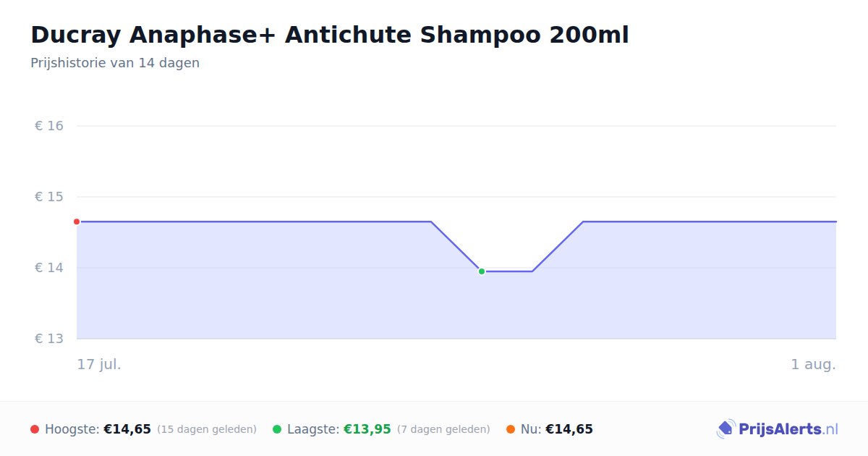Click the € 14 axis label
The image size is (868, 456).
(x=49, y=268)
